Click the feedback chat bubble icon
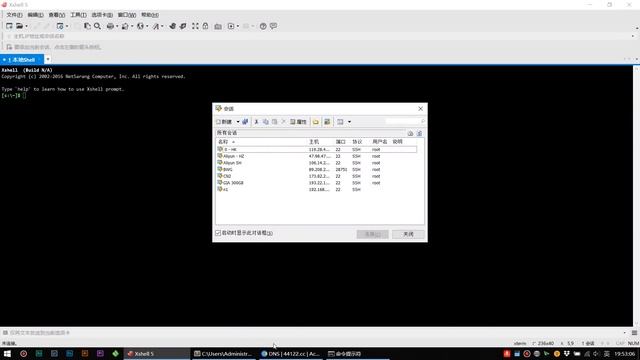 coord(273,26)
